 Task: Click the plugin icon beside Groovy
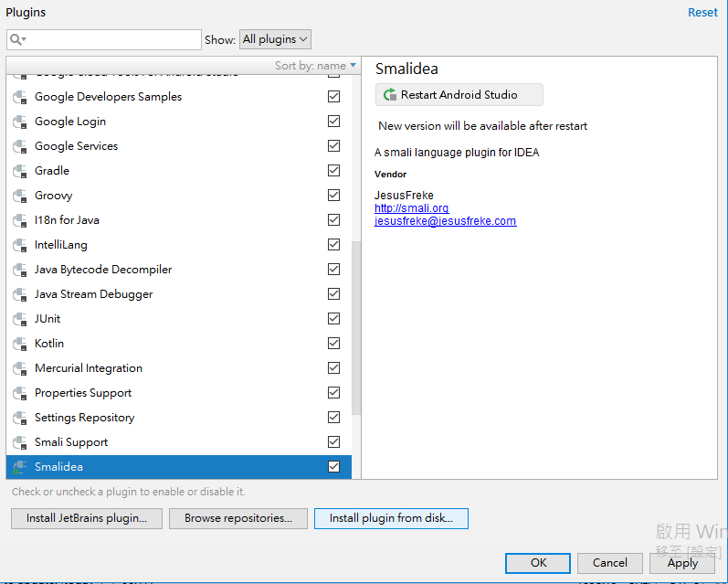click(x=20, y=196)
